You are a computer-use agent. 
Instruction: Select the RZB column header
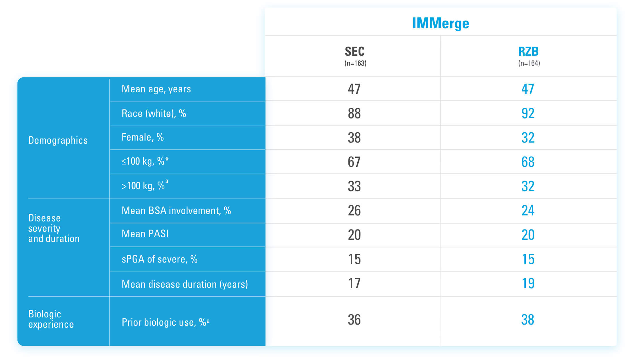pyautogui.click(x=528, y=52)
